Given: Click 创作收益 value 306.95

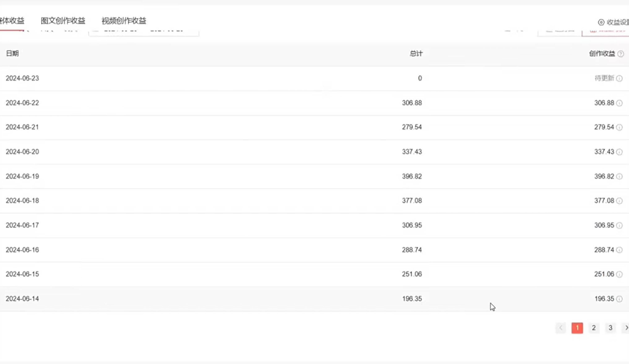Looking at the screenshot, I should pos(604,225).
